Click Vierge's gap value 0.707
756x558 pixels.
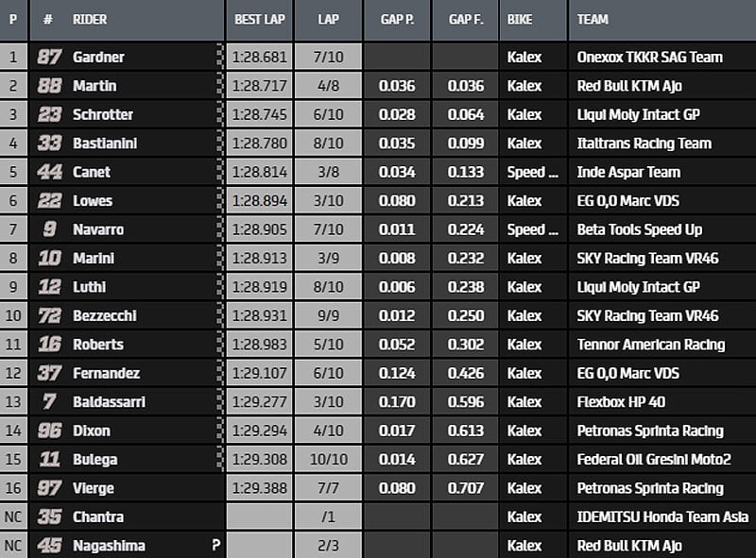(x=466, y=488)
